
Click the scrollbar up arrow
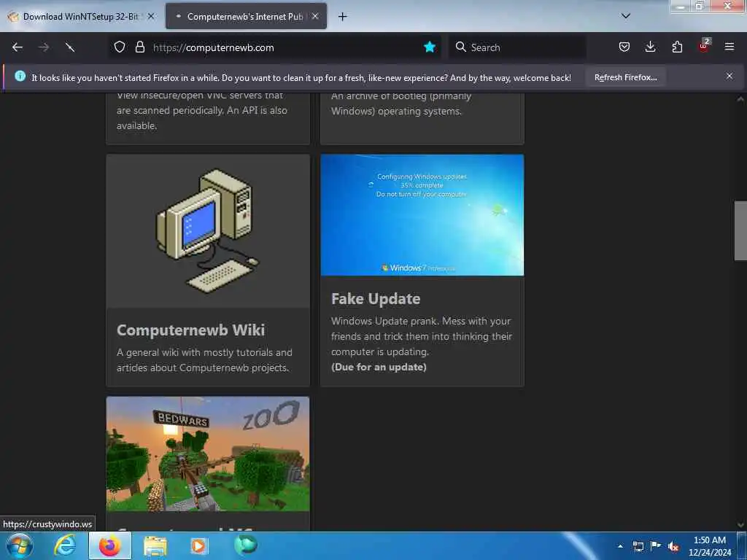[740, 99]
